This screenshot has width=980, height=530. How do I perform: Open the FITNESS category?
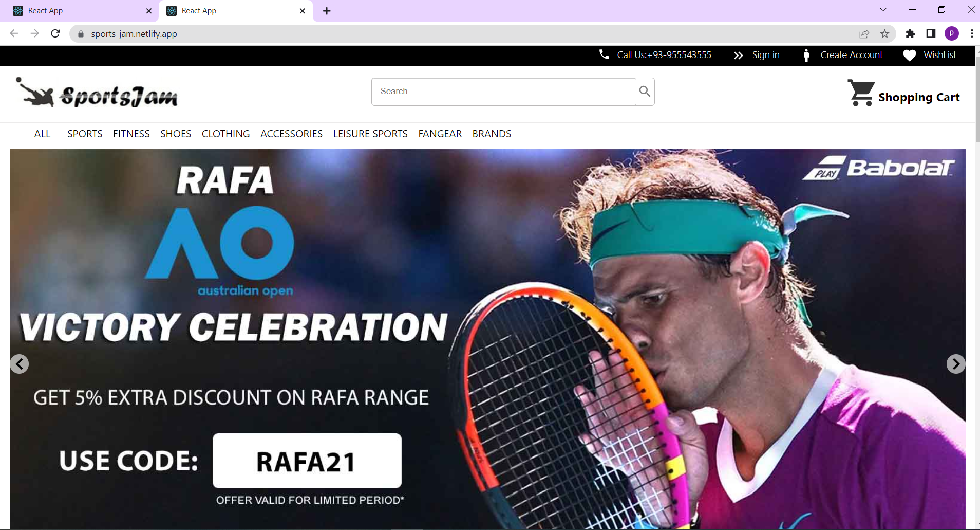(131, 134)
